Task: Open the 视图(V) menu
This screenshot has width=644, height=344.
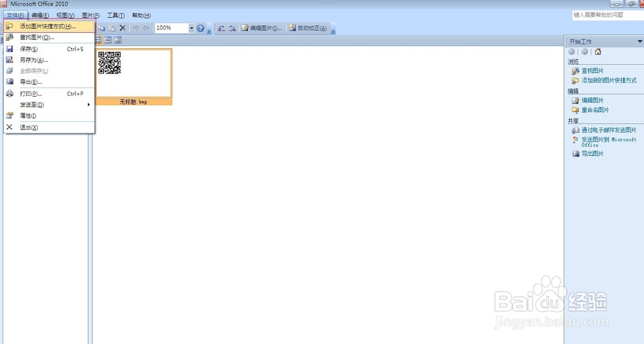Action: pos(65,15)
